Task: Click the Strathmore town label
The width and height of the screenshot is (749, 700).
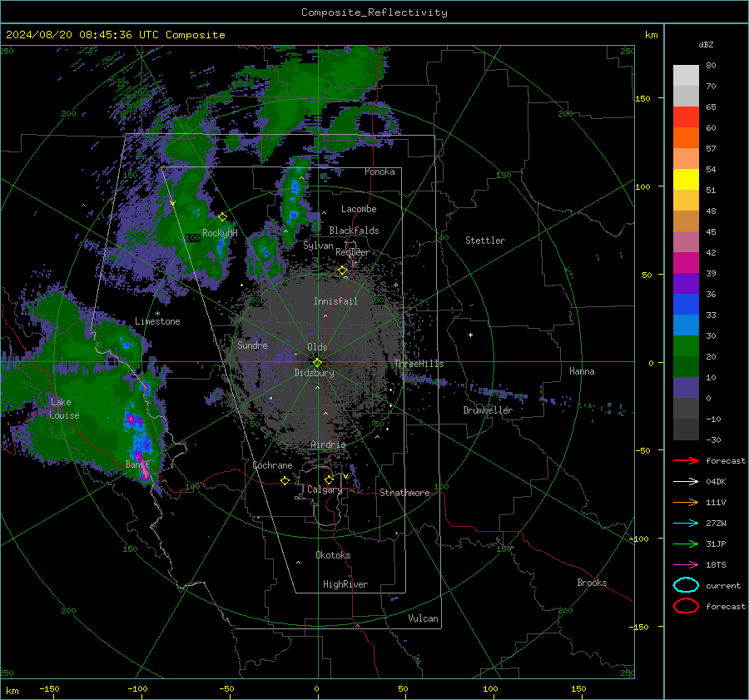Action: [404, 493]
